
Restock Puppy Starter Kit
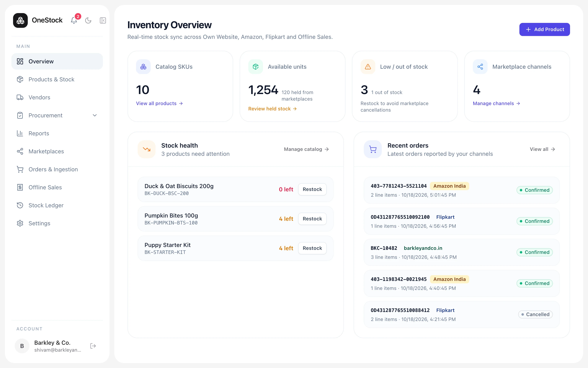coord(312,248)
